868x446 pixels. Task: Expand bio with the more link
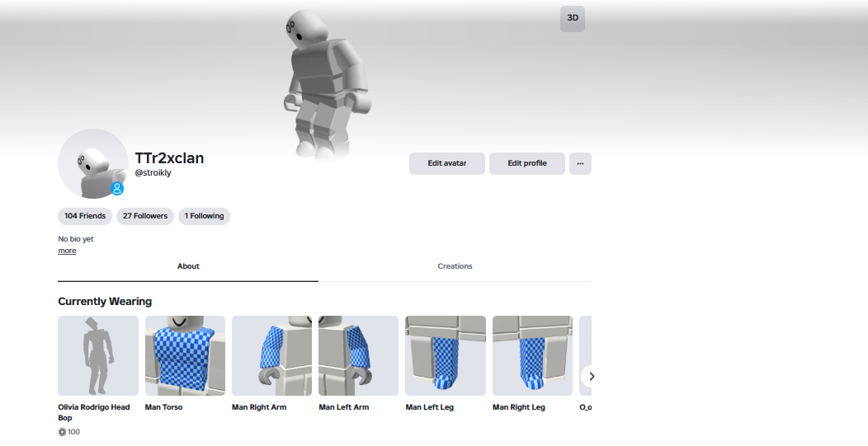pos(67,251)
